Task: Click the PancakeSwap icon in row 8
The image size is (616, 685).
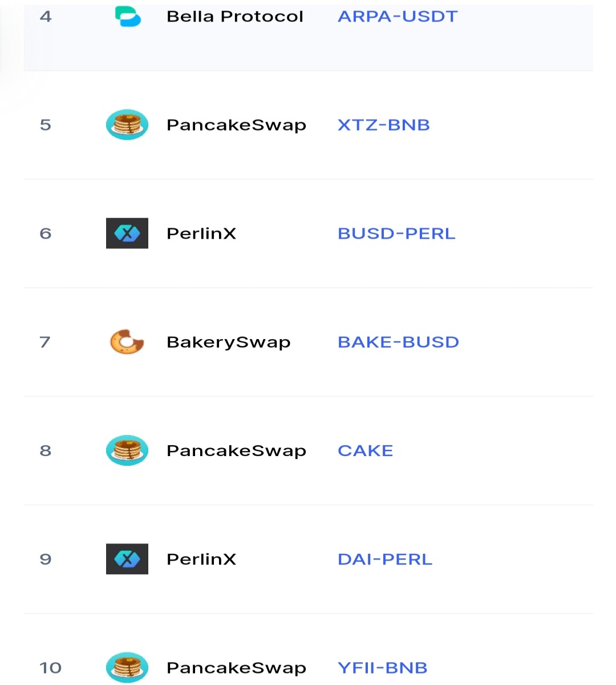Action: 127,450
